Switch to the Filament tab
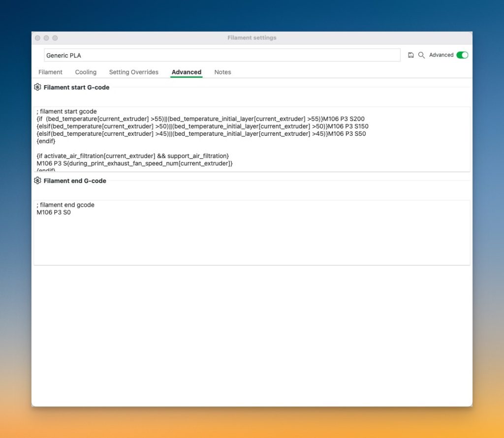This screenshot has width=504, height=438. [50, 72]
